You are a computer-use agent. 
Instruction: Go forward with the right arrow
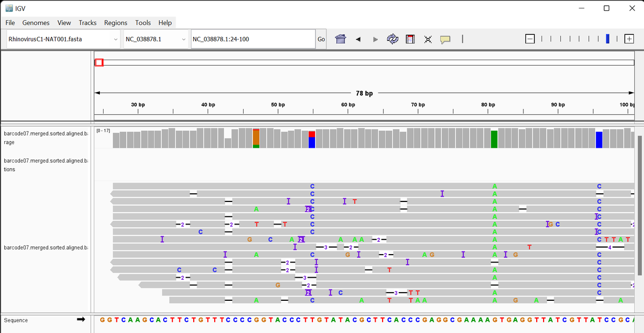coord(375,39)
